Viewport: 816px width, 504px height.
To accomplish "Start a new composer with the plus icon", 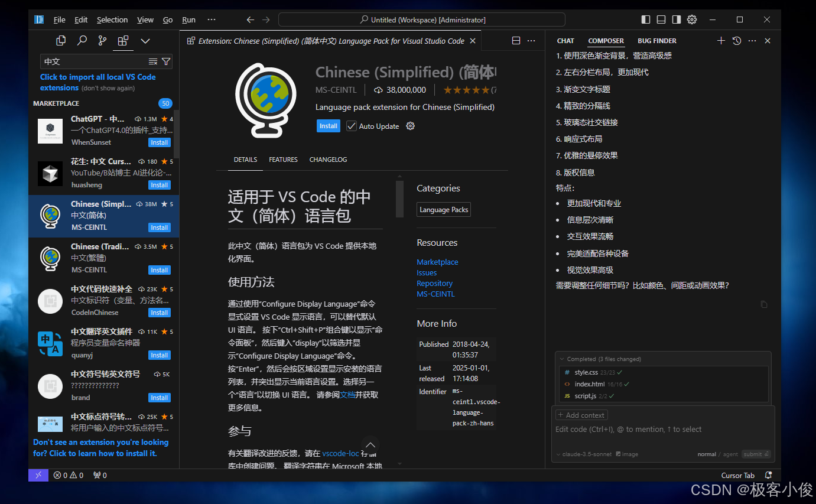I will (x=721, y=41).
